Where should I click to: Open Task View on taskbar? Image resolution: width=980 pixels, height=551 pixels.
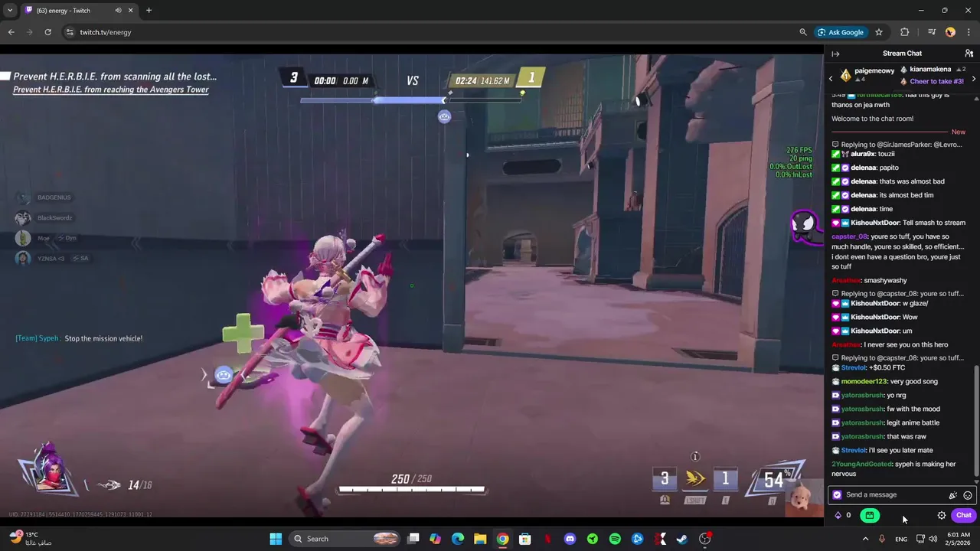coord(413,539)
